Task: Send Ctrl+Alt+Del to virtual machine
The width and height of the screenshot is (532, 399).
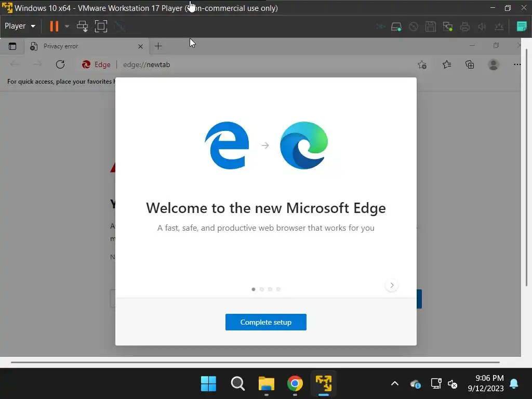Action: (x=82, y=26)
